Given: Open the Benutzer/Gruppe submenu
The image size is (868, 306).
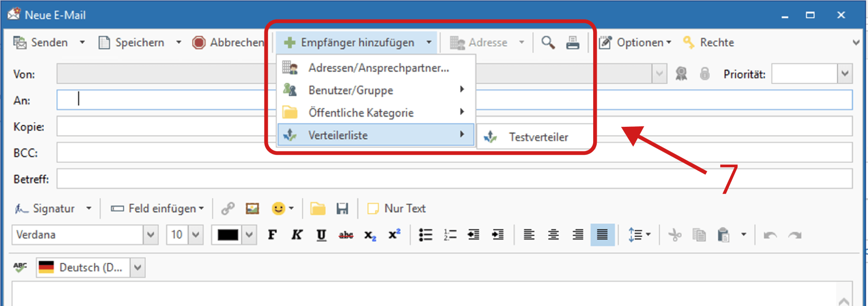Looking at the screenshot, I should [x=376, y=90].
